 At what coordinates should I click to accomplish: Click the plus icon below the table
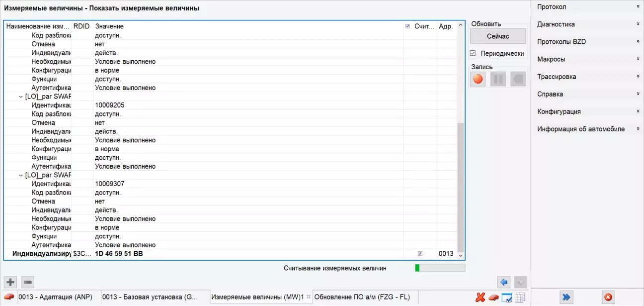tap(10, 282)
